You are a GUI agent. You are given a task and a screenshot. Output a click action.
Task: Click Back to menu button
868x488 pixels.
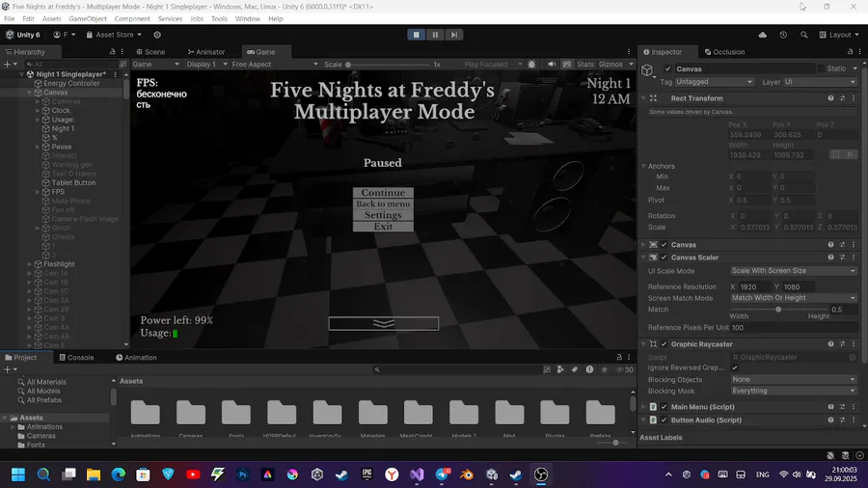[383, 203]
